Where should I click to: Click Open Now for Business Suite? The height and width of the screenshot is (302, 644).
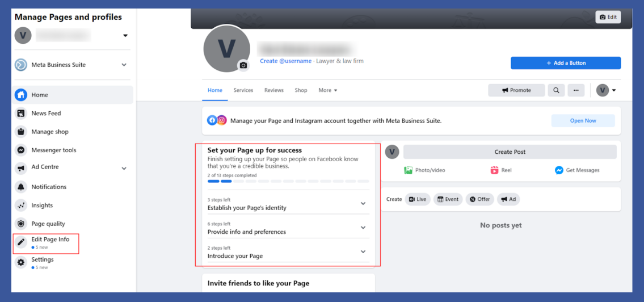pos(583,121)
